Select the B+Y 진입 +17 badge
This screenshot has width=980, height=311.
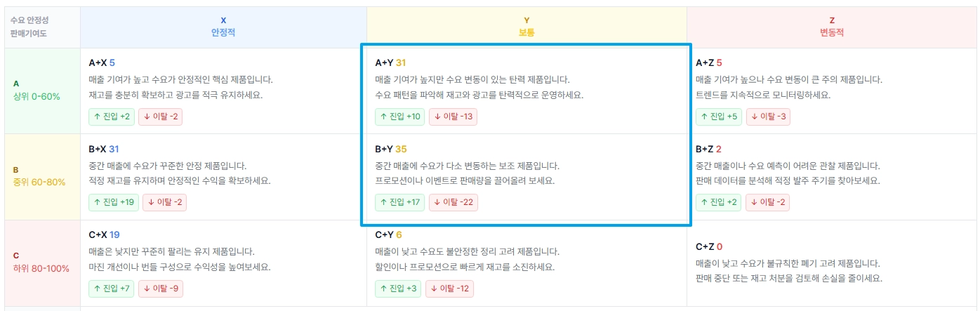coord(399,203)
